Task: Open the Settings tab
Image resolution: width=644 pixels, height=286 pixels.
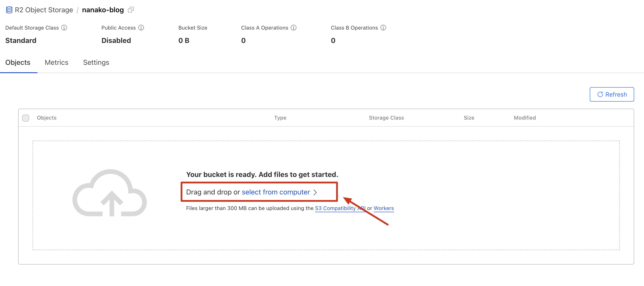Action: tap(96, 62)
